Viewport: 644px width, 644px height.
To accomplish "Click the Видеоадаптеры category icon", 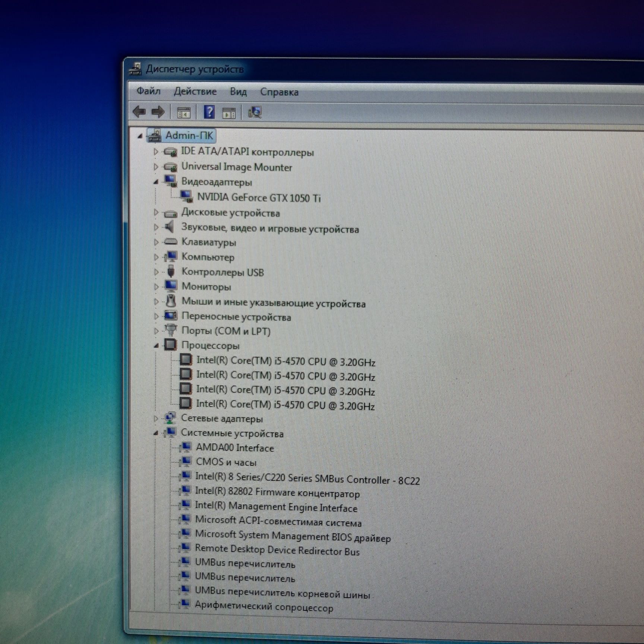I will pos(171,181).
